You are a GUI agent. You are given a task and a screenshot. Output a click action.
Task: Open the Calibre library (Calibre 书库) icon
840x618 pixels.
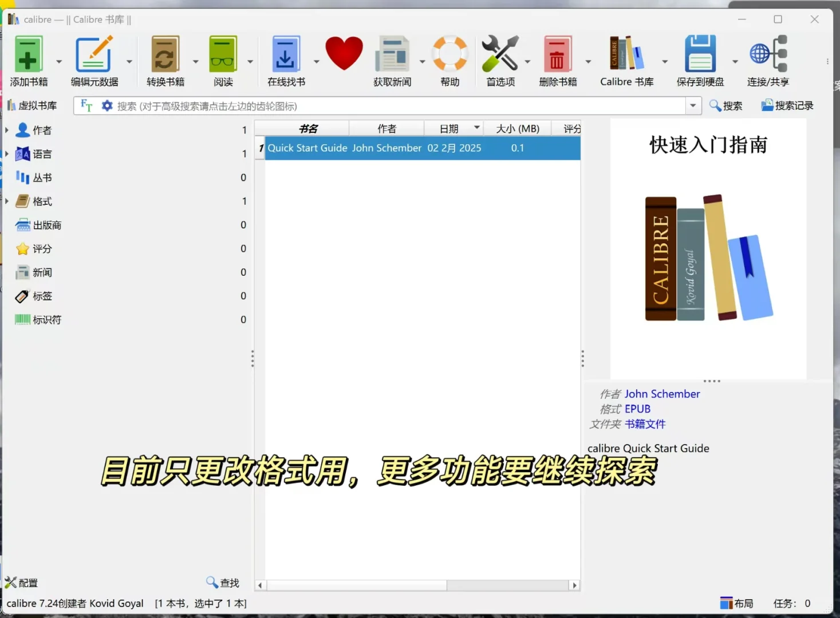pyautogui.click(x=626, y=54)
